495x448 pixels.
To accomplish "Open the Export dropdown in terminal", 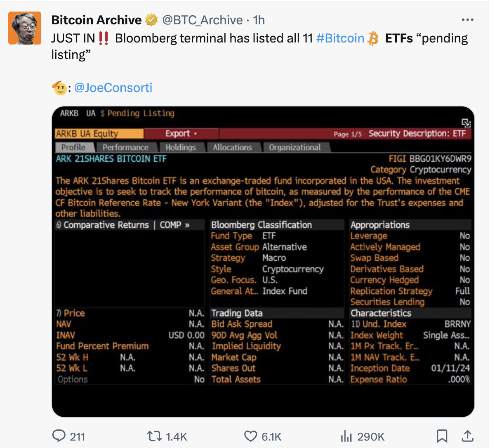I will [181, 134].
